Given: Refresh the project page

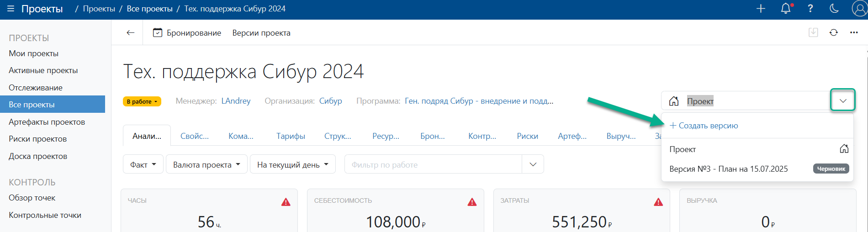Looking at the screenshot, I should coord(834,32).
